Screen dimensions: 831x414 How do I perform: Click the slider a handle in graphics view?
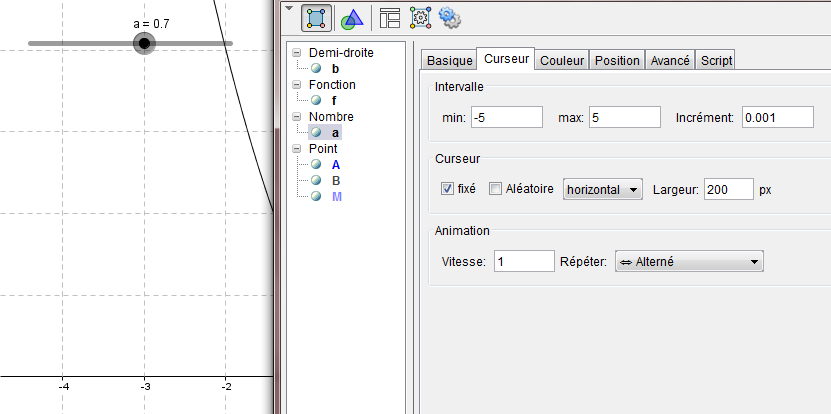144,43
